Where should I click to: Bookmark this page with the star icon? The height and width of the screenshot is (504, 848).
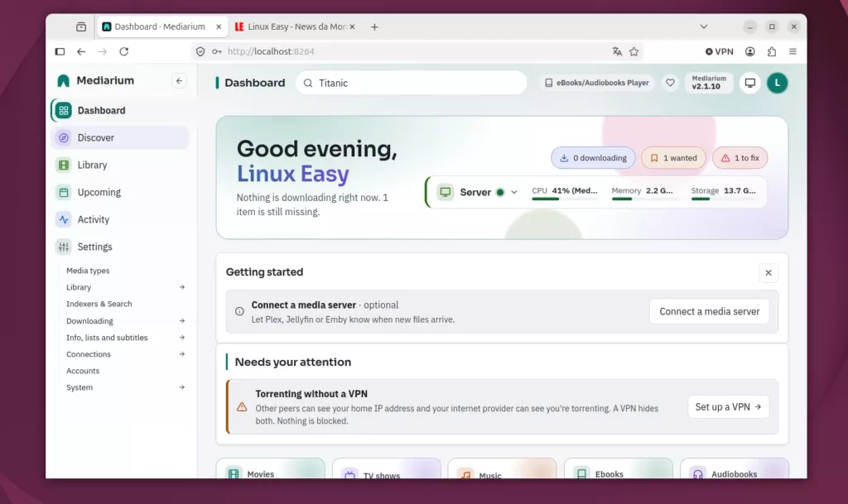coord(634,51)
